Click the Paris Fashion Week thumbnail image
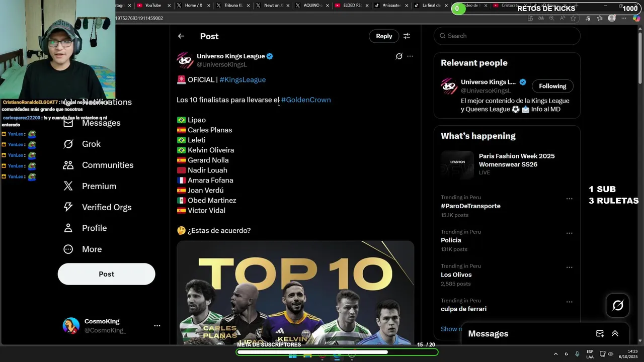 click(x=457, y=165)
